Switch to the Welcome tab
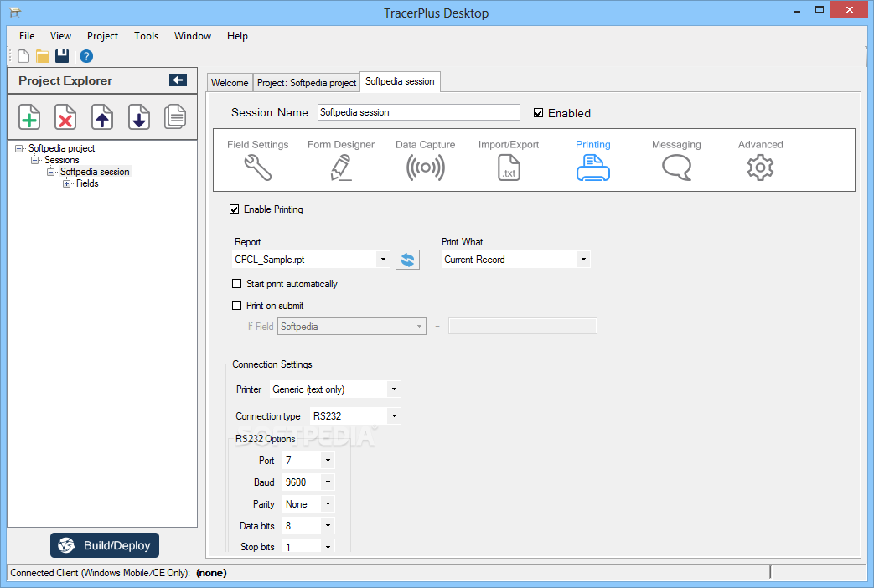 point(230,82)
